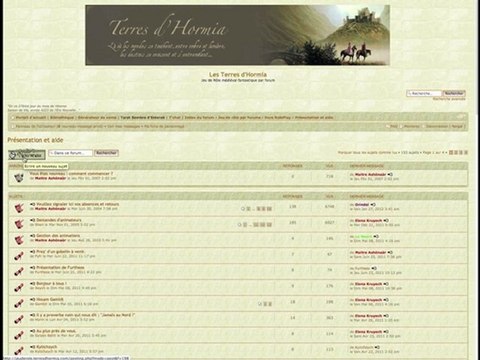
Task: Click last-post icon in 'Demandes d'animateurs' row
Action: (x=386, y=221)
